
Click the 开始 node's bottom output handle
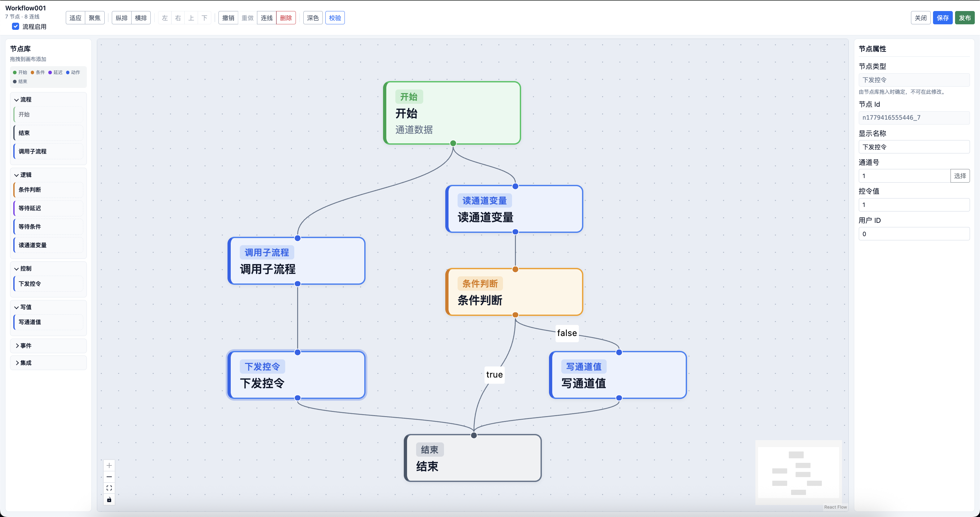[x=453, y=144]
